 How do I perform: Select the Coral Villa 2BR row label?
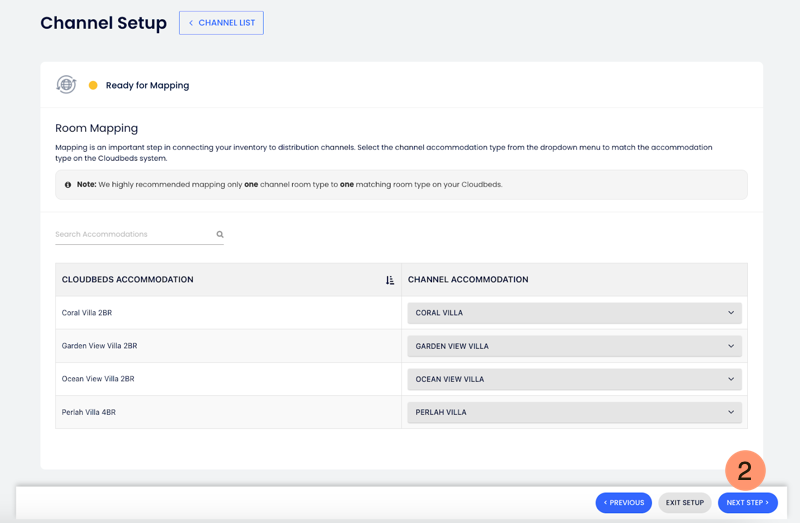tap(89, 313)
